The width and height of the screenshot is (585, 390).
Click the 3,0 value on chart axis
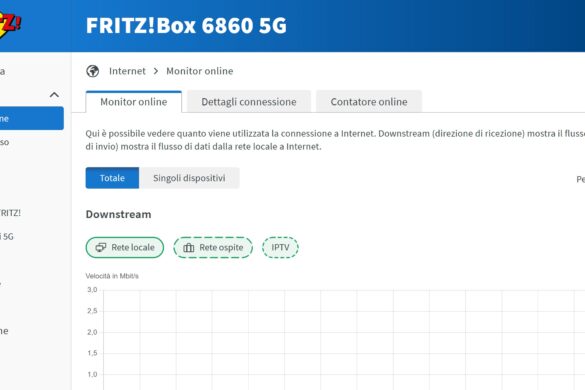pyautogui.click(x=92, y=290)
